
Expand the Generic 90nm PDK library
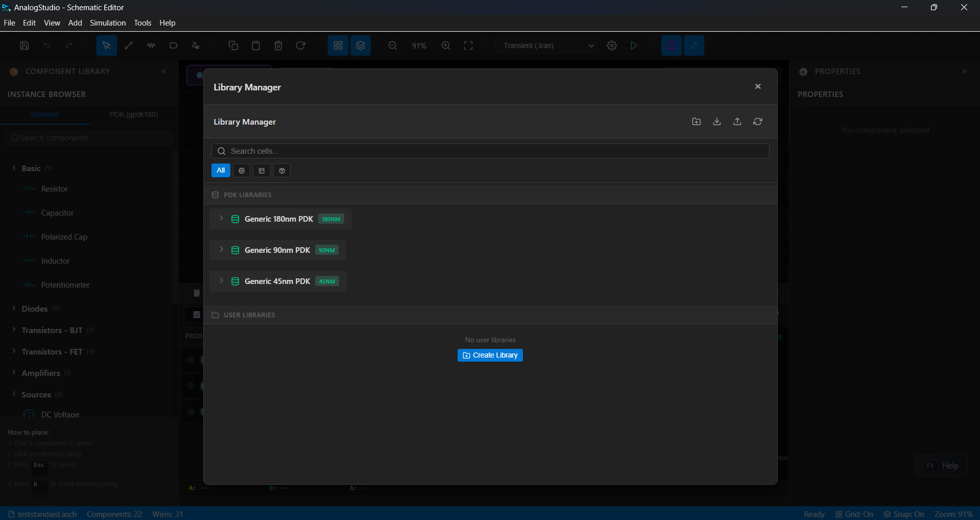pos(221,250)
